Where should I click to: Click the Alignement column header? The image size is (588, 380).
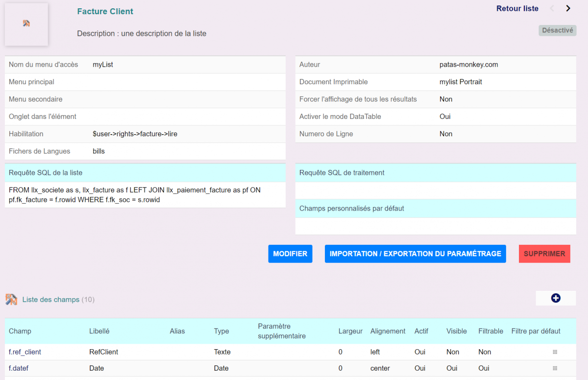coord(388,331)
